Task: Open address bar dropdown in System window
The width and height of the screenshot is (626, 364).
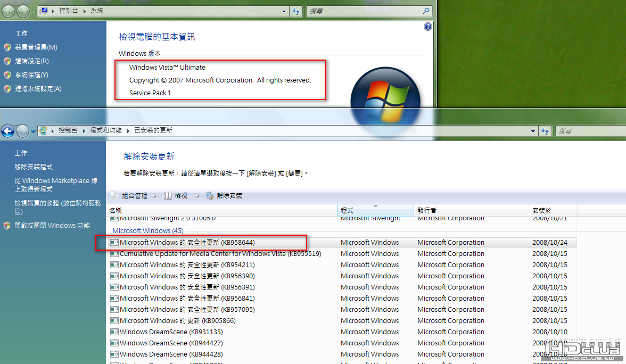Action: tap(284, 12)
